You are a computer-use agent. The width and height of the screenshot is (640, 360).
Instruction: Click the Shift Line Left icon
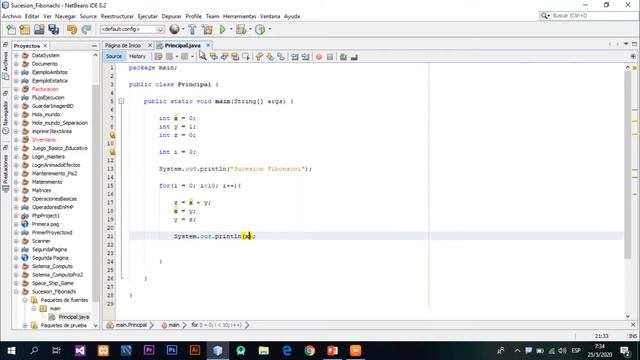[295, 57]
